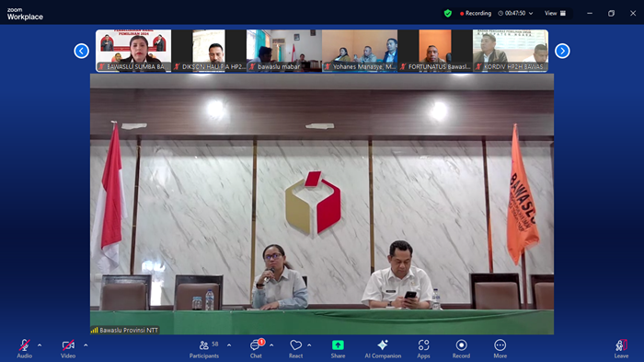This screenshot has height=362, width=644.
Task: Leave the meeting
Action: (x=621, y=348)
